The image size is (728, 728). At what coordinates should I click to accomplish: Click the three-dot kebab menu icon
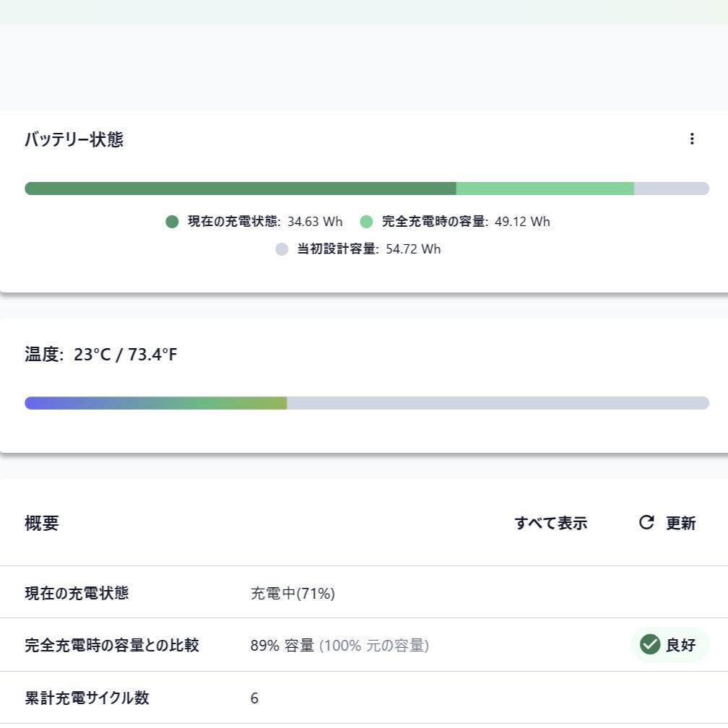pos(692,139)
